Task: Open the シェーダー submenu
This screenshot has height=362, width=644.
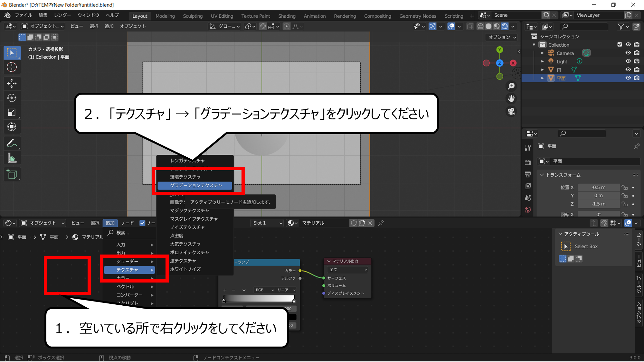Action: (129, 261)
